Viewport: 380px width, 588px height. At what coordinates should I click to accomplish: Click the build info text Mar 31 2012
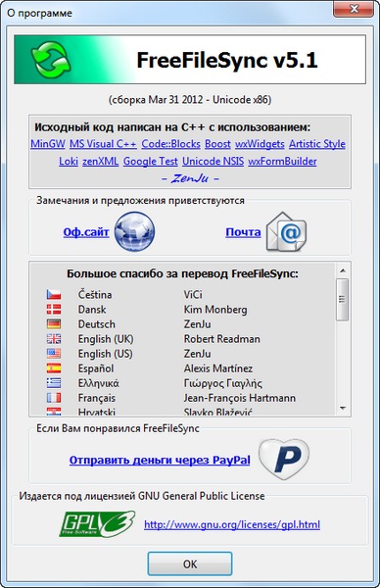(175, 99)
